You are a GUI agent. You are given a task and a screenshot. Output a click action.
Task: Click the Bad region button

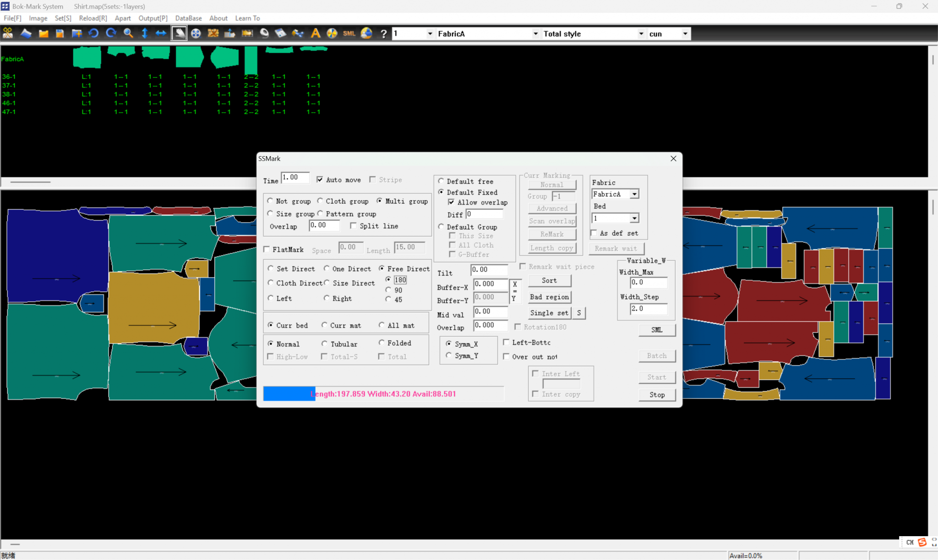[549, 297]
